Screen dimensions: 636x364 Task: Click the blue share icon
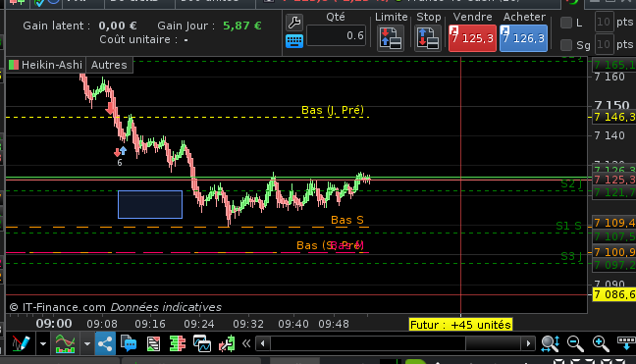click(x=105, y=343)
